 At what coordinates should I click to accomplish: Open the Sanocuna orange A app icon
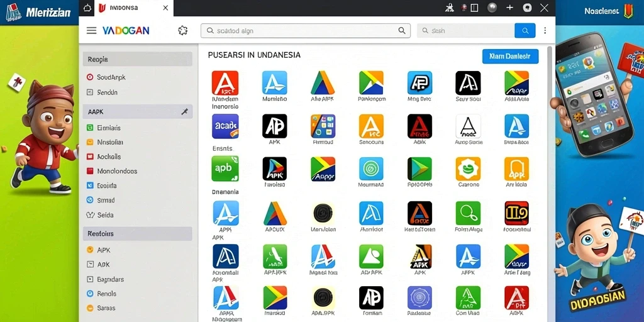[x=371, y=126]
